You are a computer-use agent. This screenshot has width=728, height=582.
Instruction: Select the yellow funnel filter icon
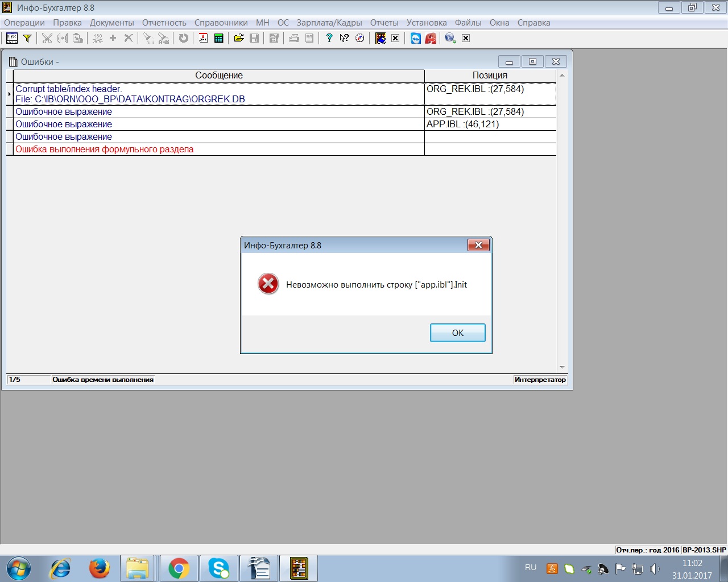pyautogui.click(x=27, y=38)
